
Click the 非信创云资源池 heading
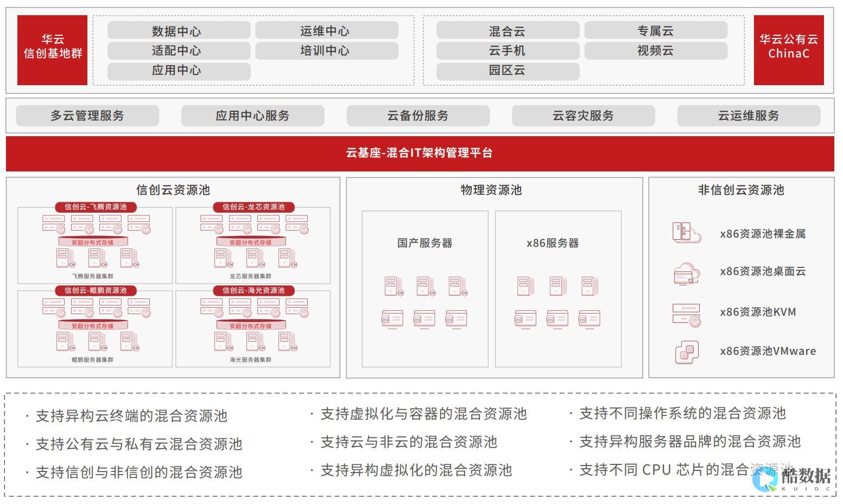coord(741,190)
